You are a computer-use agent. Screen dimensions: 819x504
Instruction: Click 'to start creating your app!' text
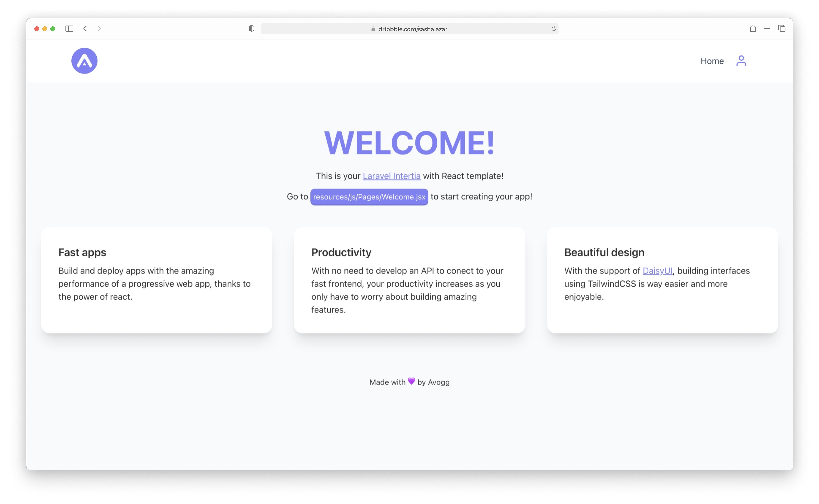point(481,197)
